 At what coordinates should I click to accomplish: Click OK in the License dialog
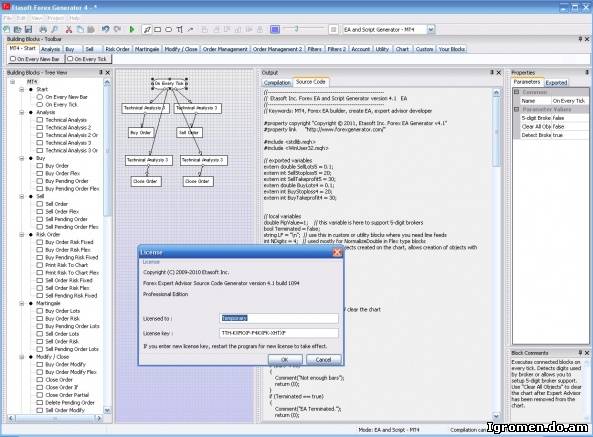(285, 360)
